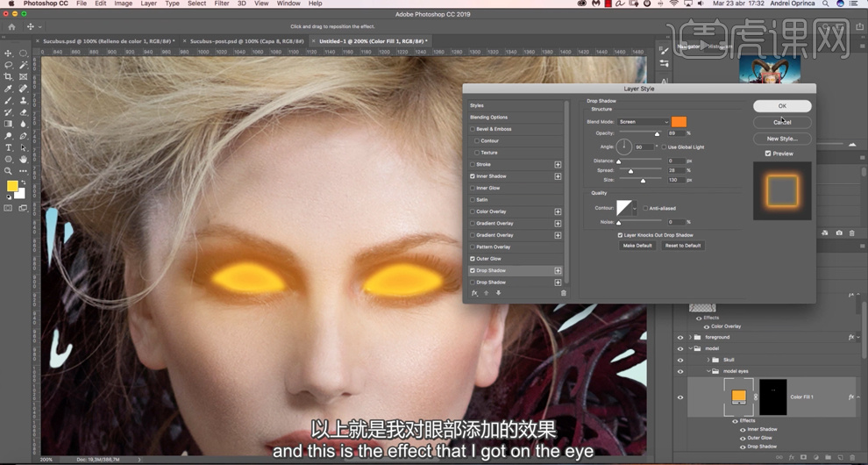Click the delete layer trash icon
Image resolution: width=868 pixels, height=465 pixels.
(851, 457)
